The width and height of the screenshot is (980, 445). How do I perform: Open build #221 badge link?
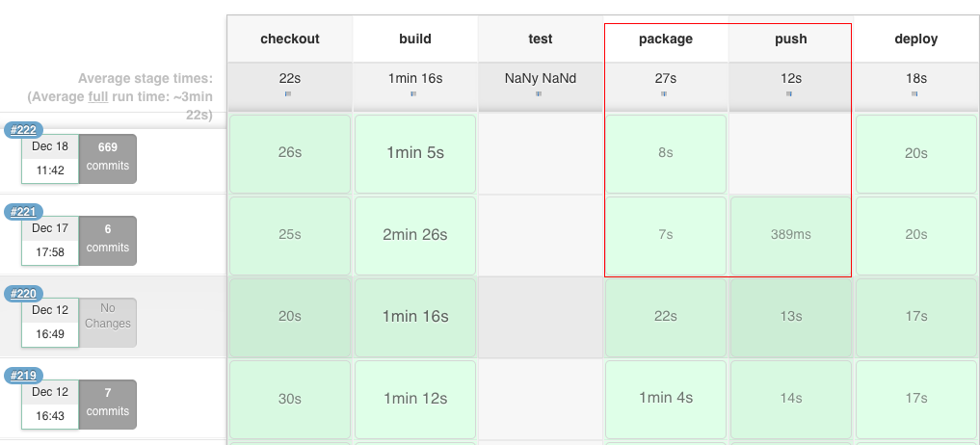click(x=23, y=212)
